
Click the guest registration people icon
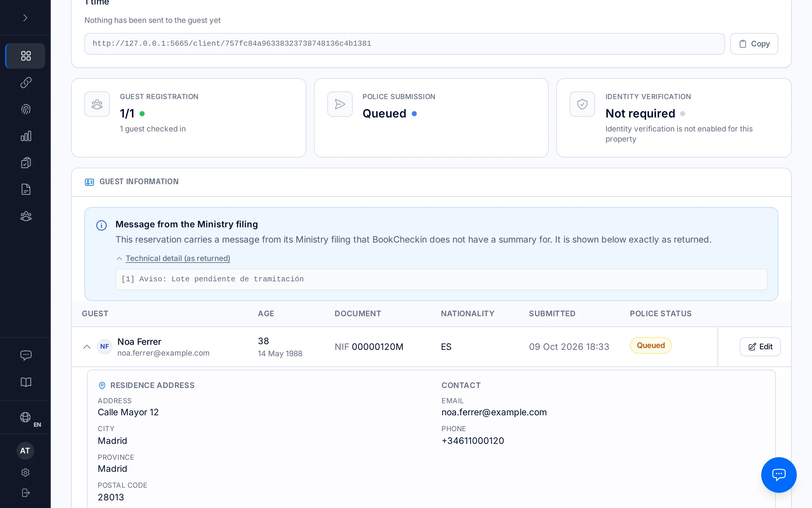click(97, 104)
